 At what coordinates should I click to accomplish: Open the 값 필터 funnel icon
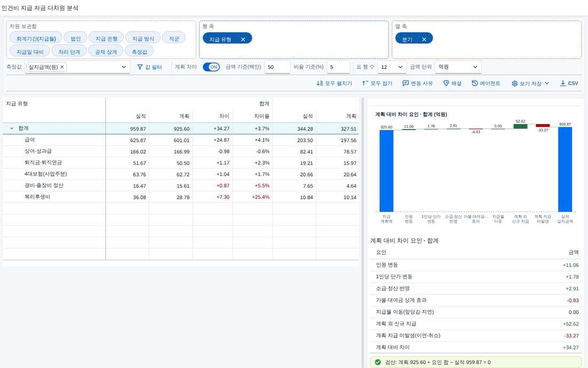[x=140, y=67]
